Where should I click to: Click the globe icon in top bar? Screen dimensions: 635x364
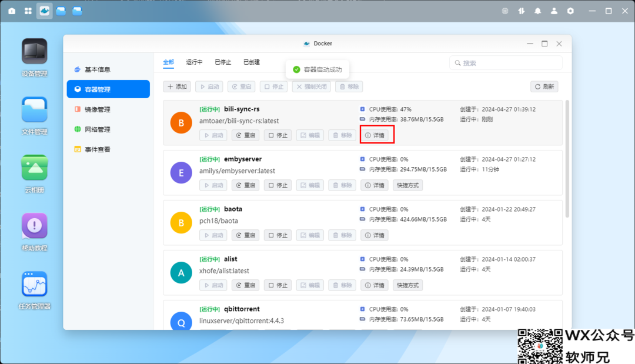pyautogui.click(x=505, y=11)
